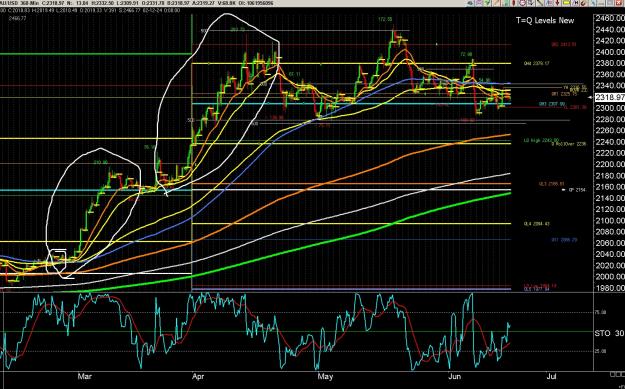Click the pink table toolbar icon
The width and height of the screenshot is (625, 389).
549,3
